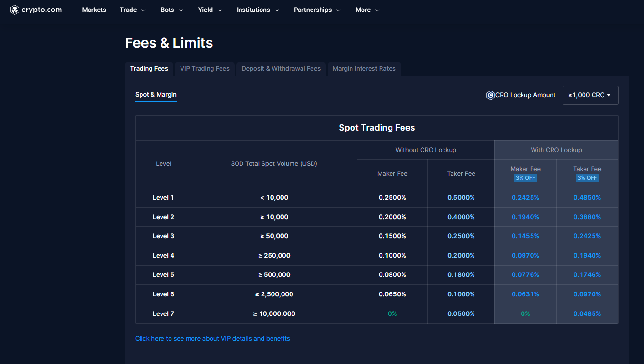Click the < 10,000 volume cell

(x=274, y=197)
